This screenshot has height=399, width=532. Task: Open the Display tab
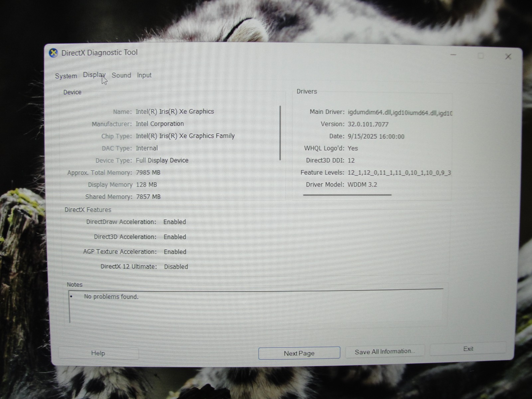[x=94, y=75]
